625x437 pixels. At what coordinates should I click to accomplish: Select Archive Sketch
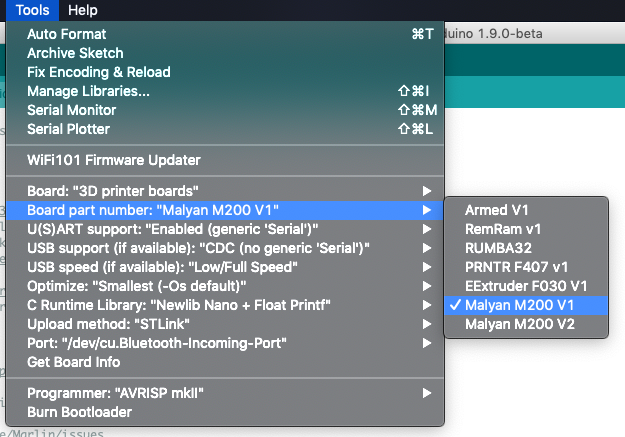[x=225, y=53]
